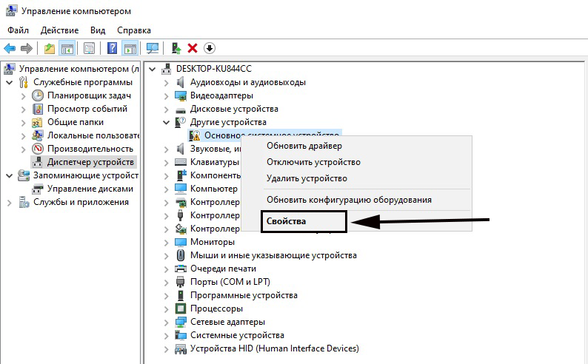Expand the Сетевые адаптеры node
The width and height of the screenshot is (588, 364).
click(x=167, y=323)
